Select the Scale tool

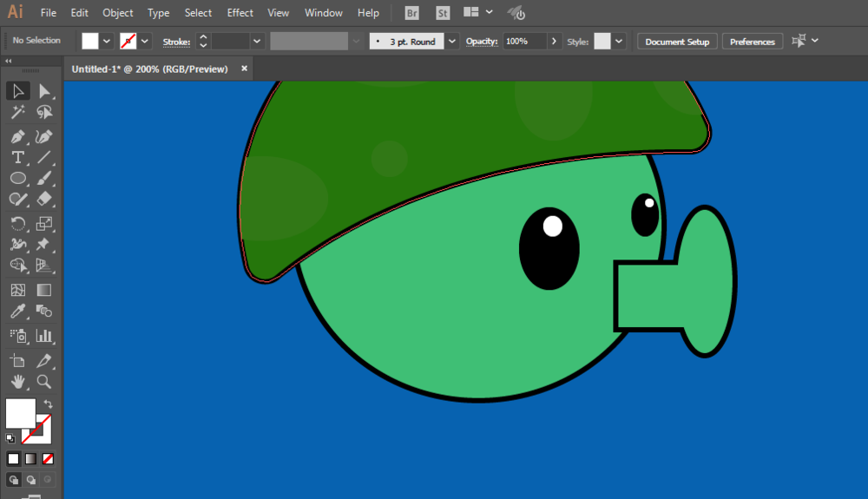44,224
